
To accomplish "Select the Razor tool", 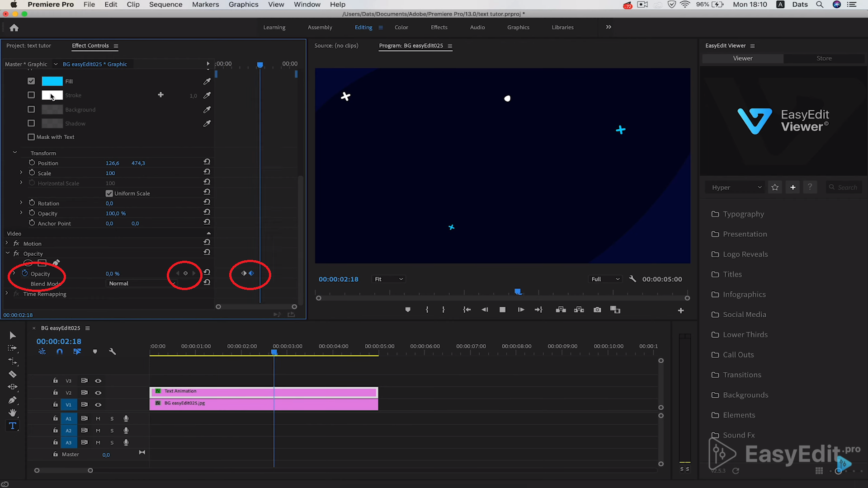I will pyautogui.click(x=13, y=374).
